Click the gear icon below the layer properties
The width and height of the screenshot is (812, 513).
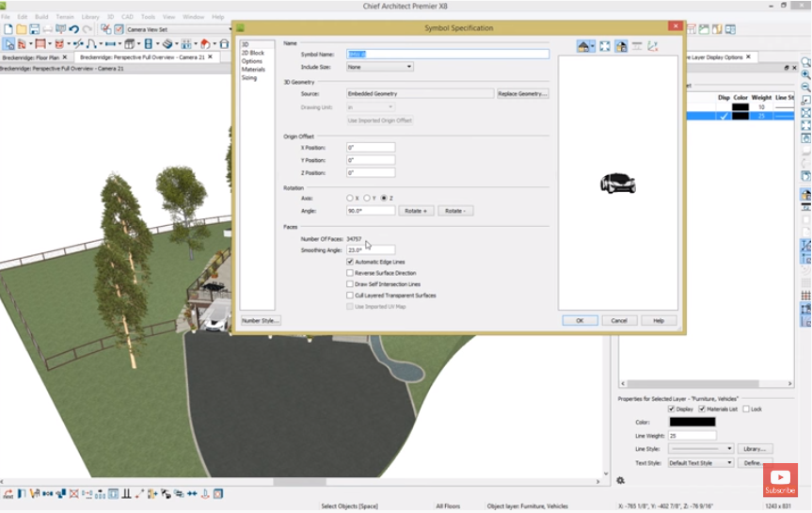tap(621, 480)
